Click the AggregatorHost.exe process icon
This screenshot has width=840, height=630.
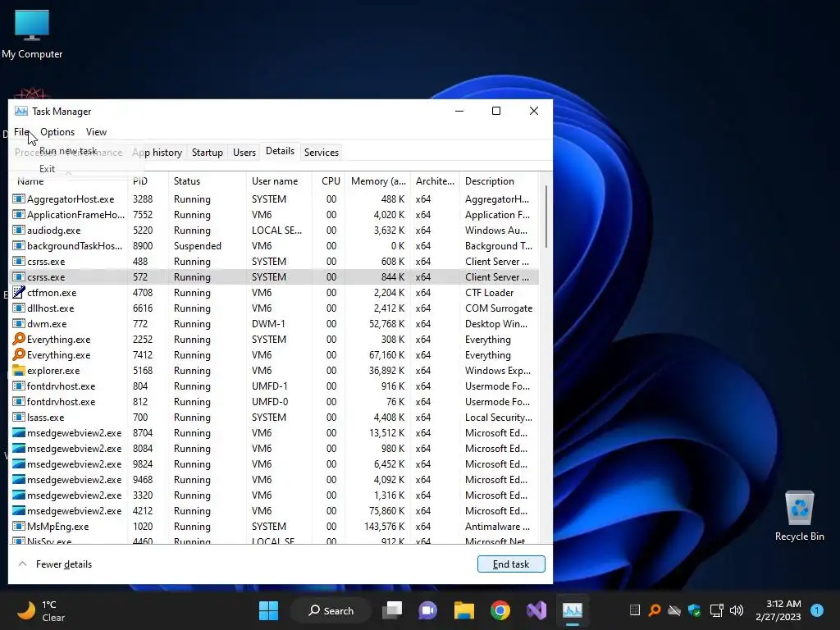point(19,199)
